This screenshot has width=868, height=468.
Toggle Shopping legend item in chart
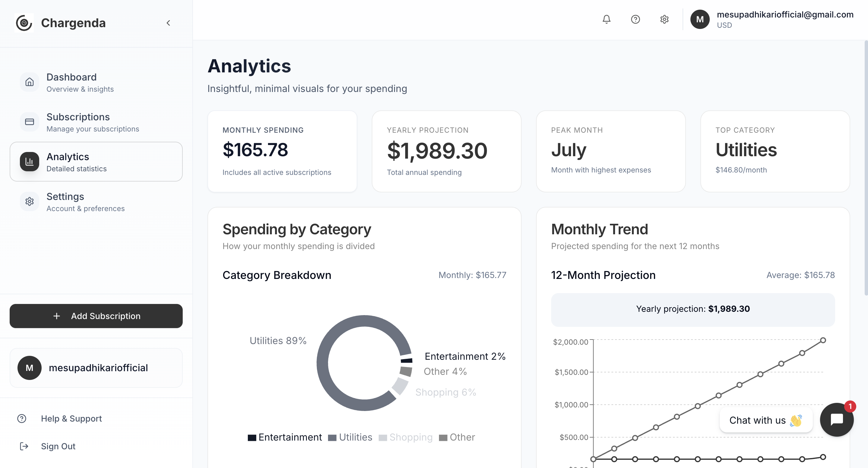tap(406, 437)
